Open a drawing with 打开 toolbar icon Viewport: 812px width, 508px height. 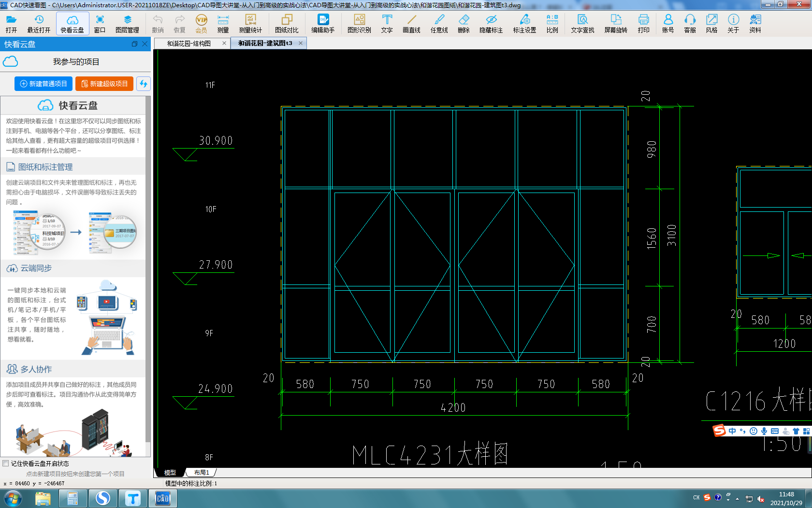[x=11, y=23]
